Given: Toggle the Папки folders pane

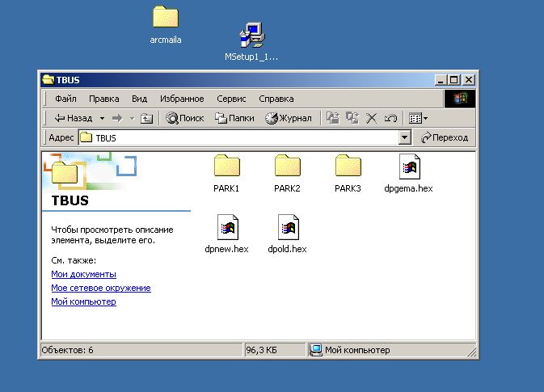Looking at the screenshot, I should coord(234,118).
